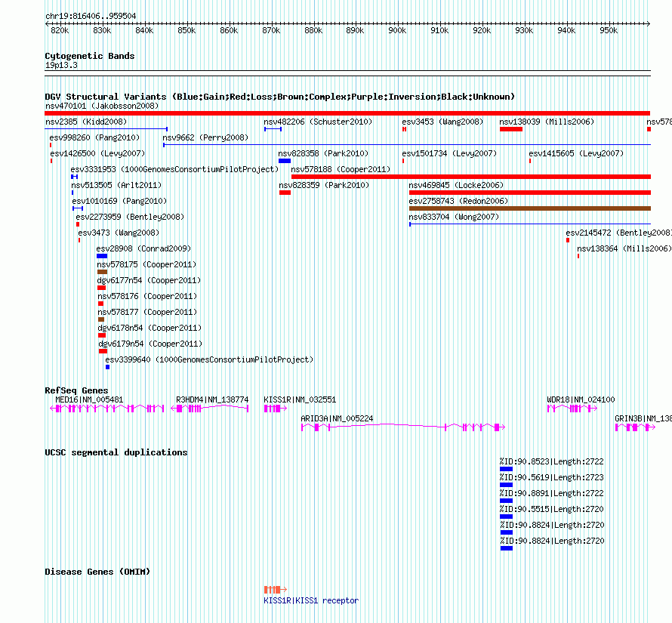Click the nsv828359 (Park2010) red loss bar
The image size is (672, 623).
(285, 193)
